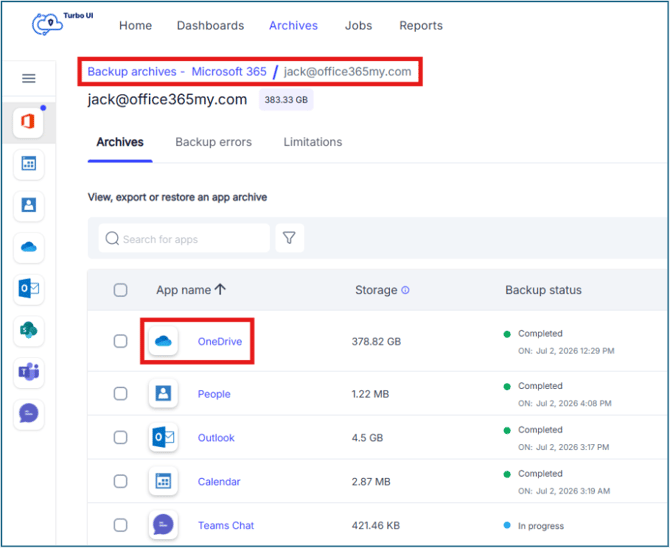Click OneDrive's Completed status
Image resolution: width=670 pixels, height=548 pixels.
pos(540,333)
